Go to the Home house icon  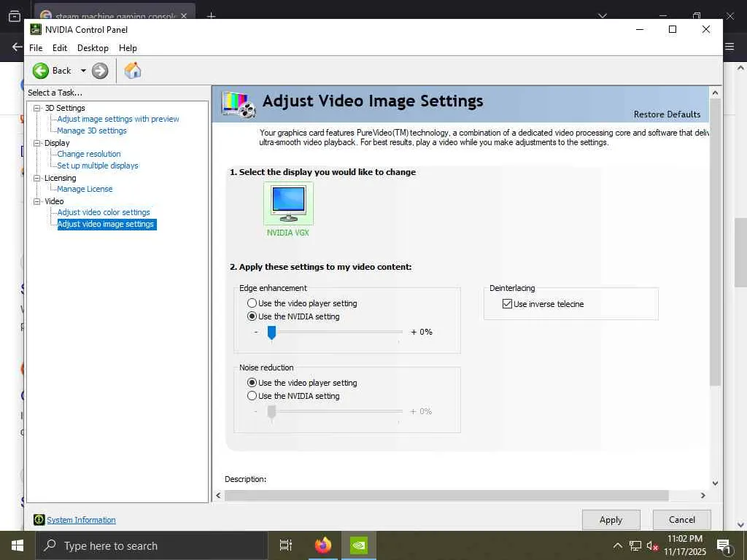133,71
